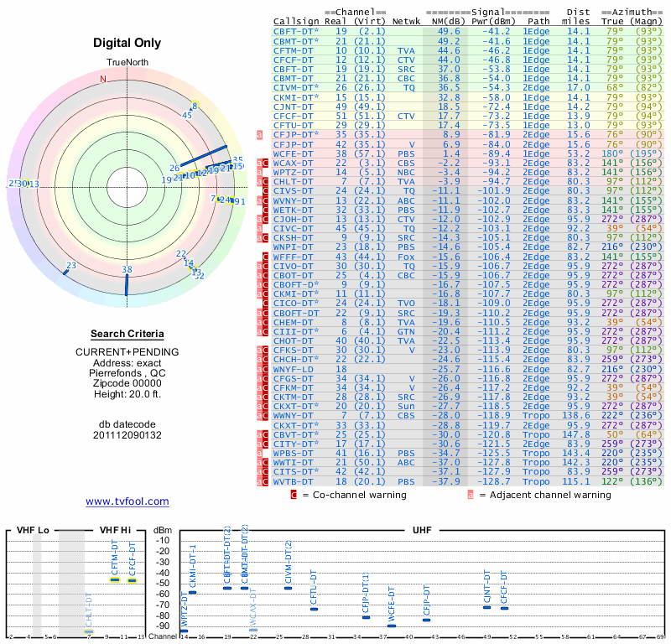The image size is (671, 644).
Task: Click the CFTU-DT marker in UHF chart
Action: point(314,609)
